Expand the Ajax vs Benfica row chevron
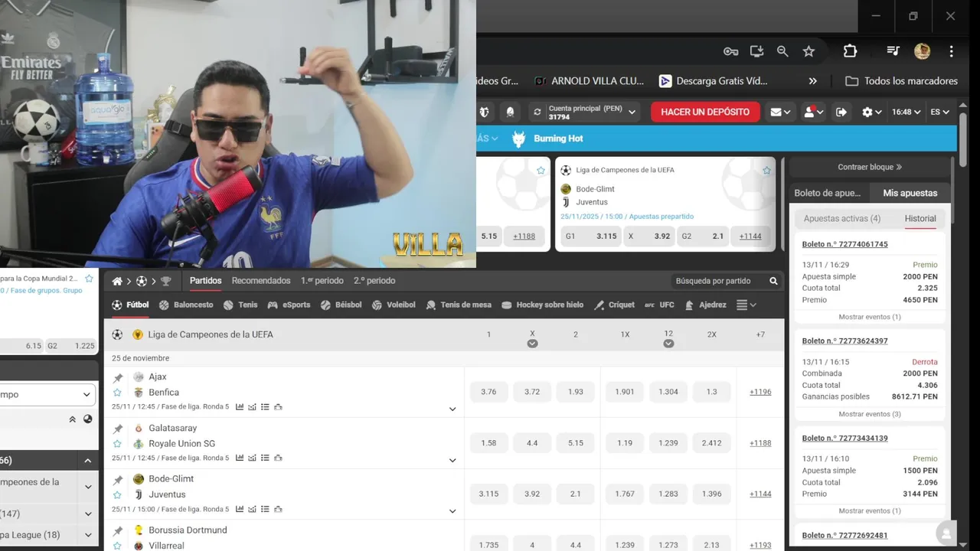 pyautogui.click(x=452, y=409)
